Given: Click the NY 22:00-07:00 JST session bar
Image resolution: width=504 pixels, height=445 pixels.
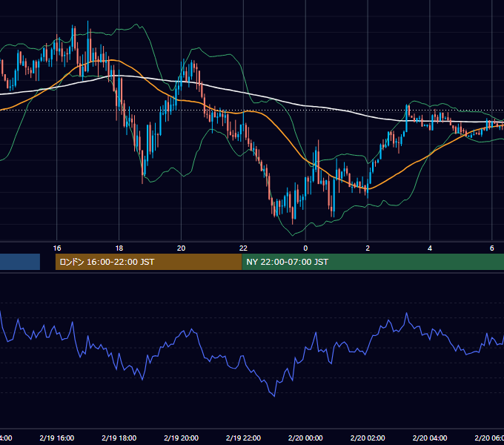Looking at the screenshot, I should coord(373,262).
